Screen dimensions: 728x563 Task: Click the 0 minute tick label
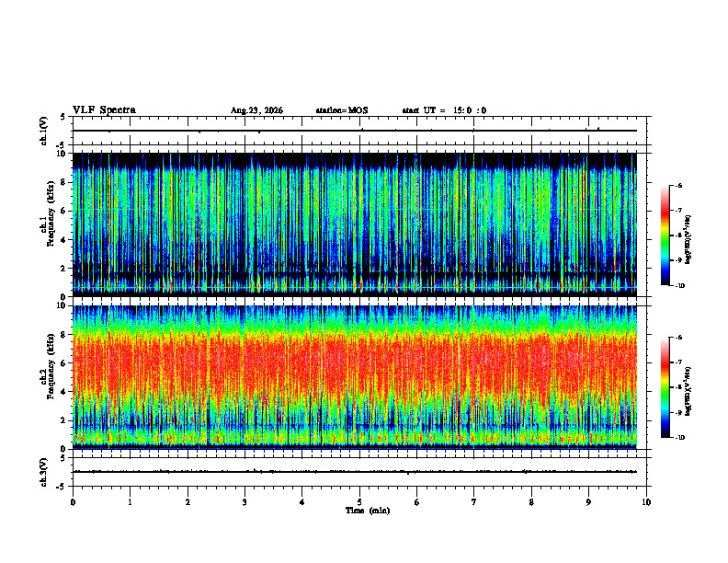coord(73,502)
